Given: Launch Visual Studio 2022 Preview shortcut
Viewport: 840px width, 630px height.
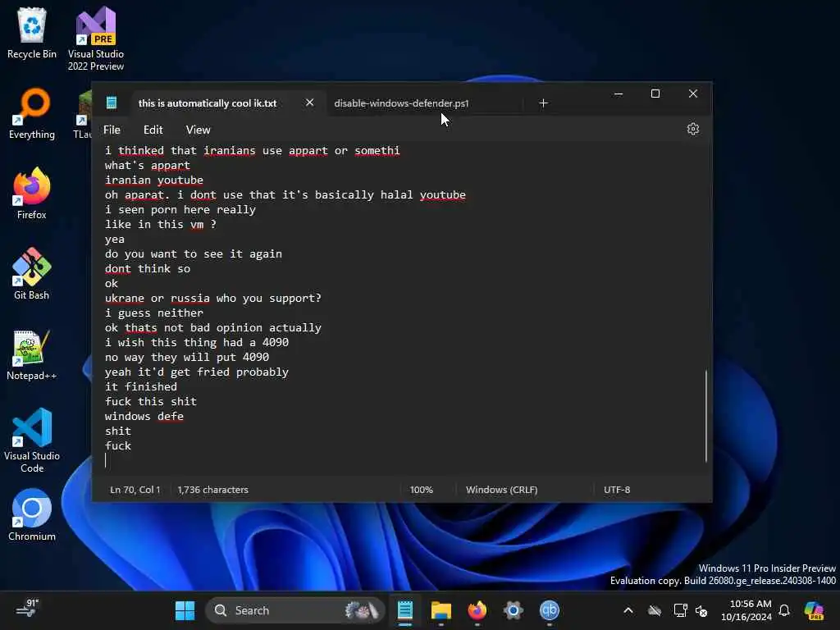Looking at the screenshot, I should point(96,39).
